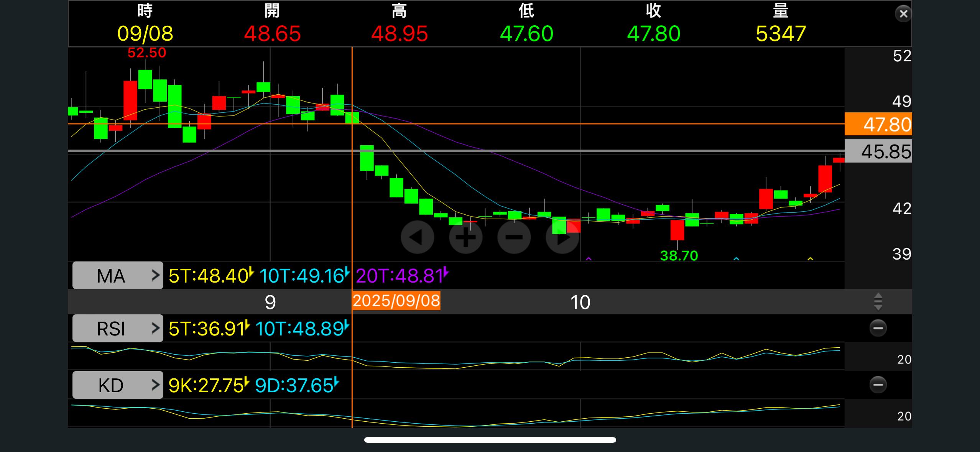Viewport: 980px width, 452px height.
Task: Click the 09/08 date value in the header
Action: tap(145, 34)
